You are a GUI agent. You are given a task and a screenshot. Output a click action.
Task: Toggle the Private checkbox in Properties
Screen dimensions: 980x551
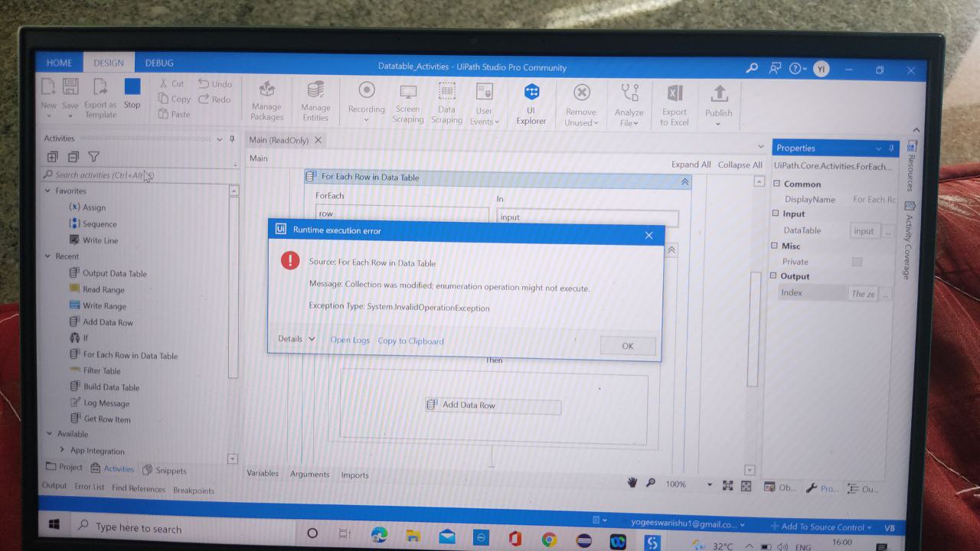click(857, 262)
